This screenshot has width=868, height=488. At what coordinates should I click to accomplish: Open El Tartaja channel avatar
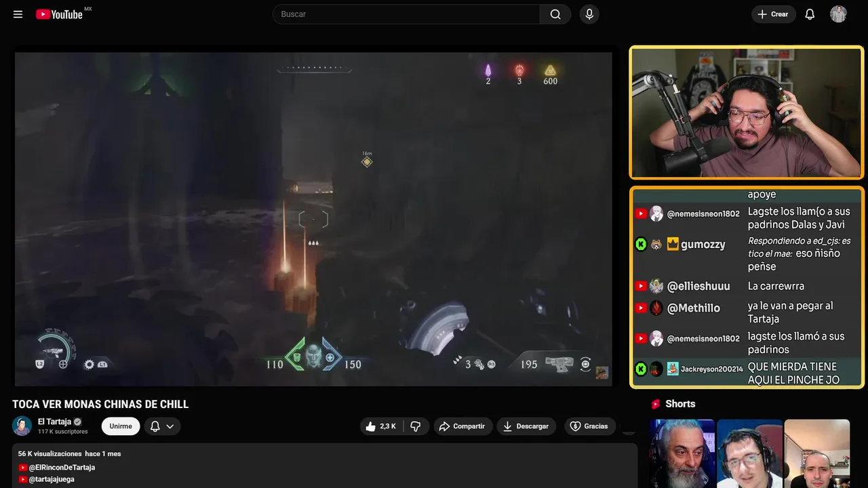click(22, 426)
